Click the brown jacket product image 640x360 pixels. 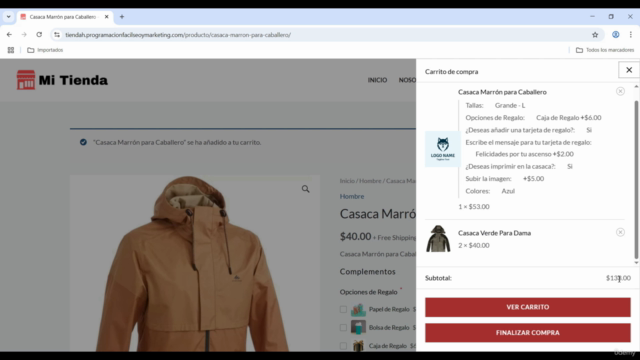click(195, 263)
